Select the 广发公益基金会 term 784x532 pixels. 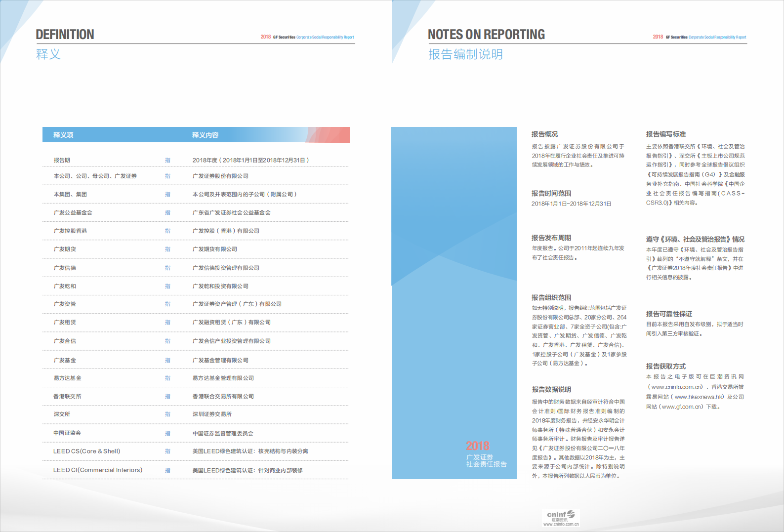tap(73, 212)
